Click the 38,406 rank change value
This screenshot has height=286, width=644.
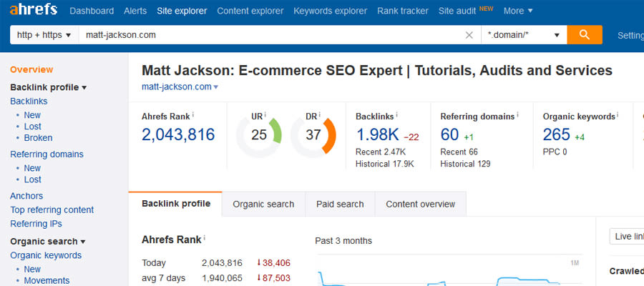point(276,263)
